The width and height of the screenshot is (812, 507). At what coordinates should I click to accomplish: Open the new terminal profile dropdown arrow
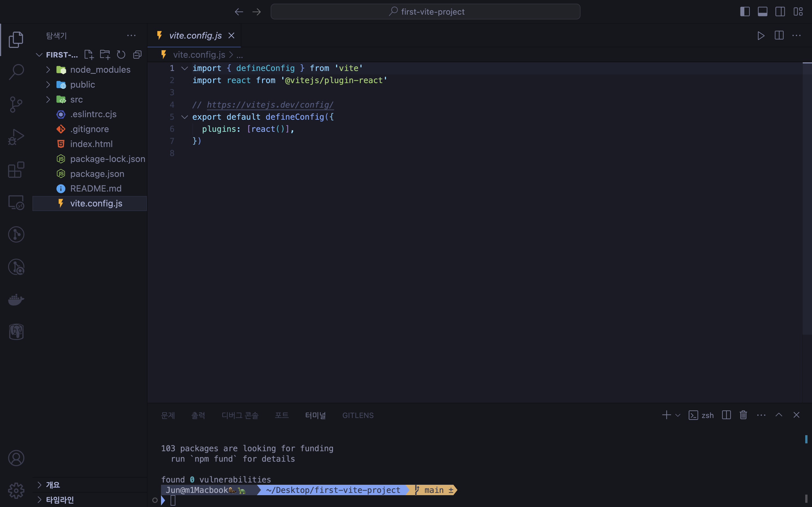pyautogui.click(x=678, y=415)
